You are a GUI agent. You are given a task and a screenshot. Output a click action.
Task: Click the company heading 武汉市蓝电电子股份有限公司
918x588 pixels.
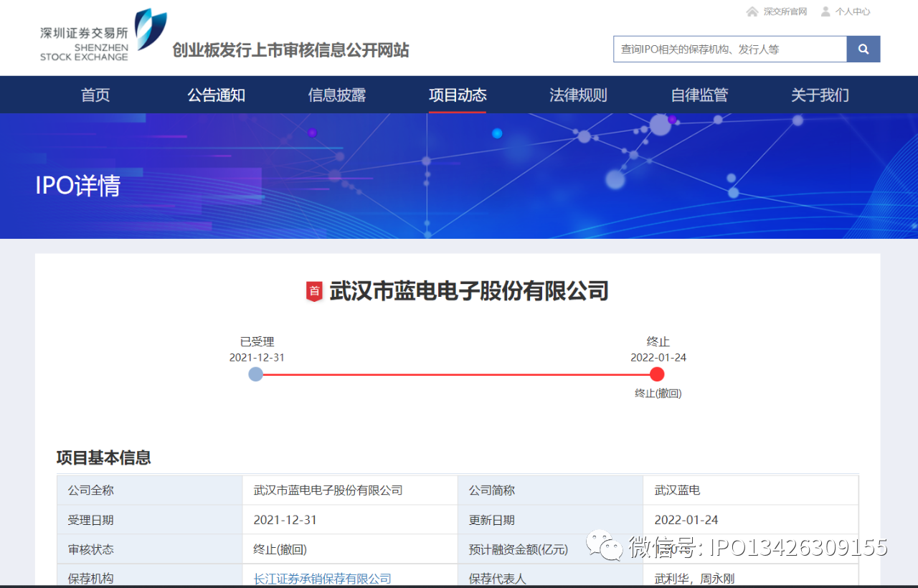(468, 291)
